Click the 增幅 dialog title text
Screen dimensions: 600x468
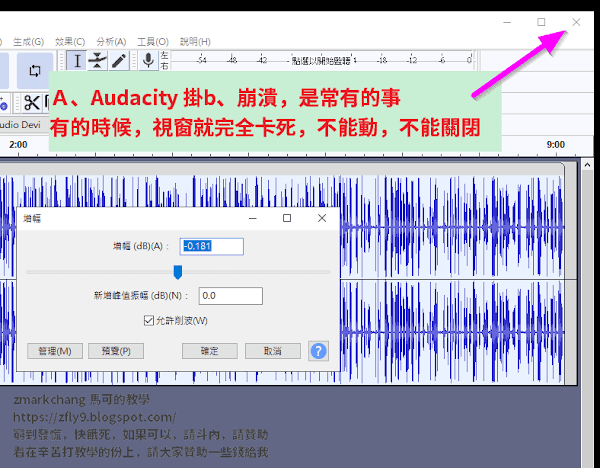tap(32, 219)
